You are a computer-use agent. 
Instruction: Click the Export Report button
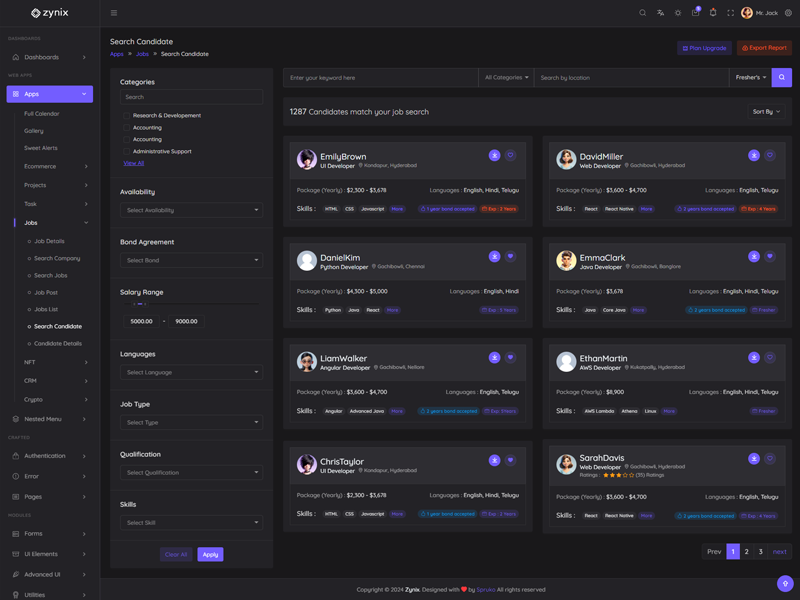pyautogui.click(x=764, y=48)
